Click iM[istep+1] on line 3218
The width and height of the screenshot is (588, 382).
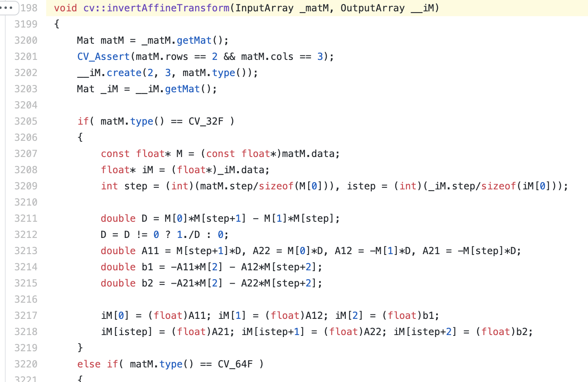[273, 331]
